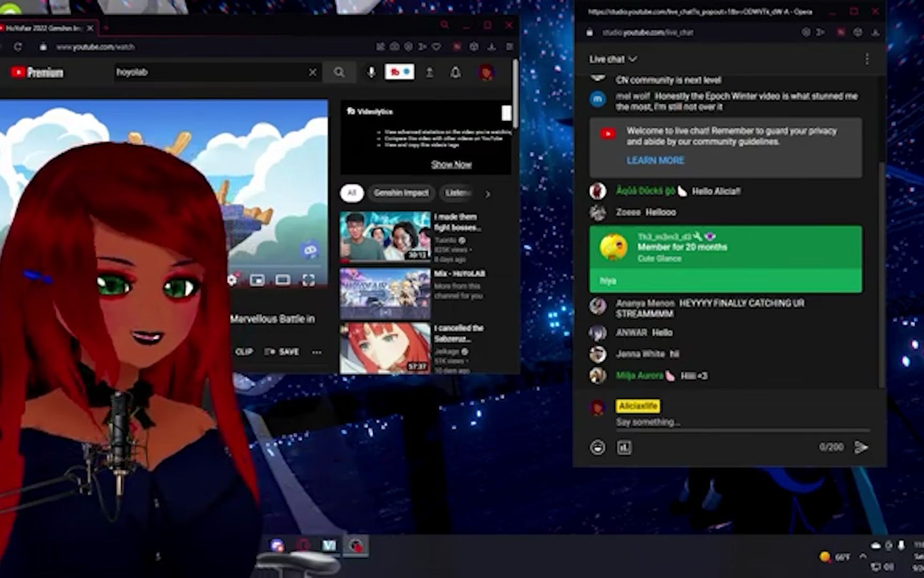This screenshot has width=924, height=578.
Task: Toggle fullscreen in the video player
Action: coord(309,280)
